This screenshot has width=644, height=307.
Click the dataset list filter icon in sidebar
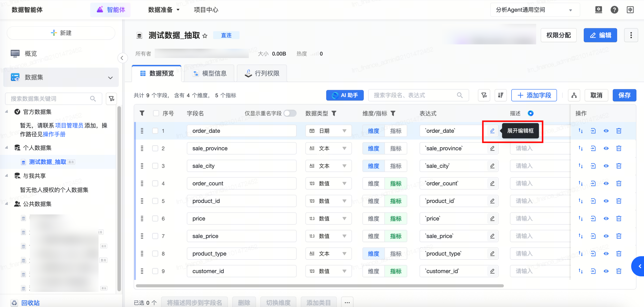click(x=111, y=99)
